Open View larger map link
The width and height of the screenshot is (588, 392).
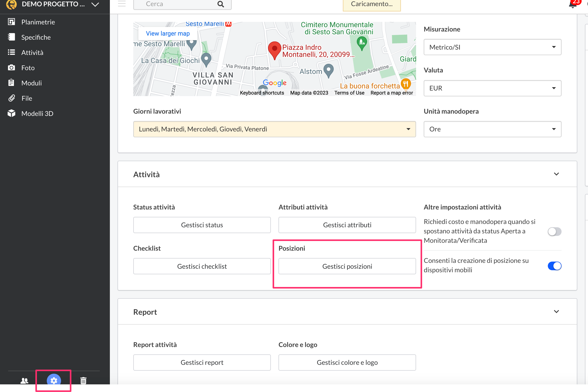168,33
